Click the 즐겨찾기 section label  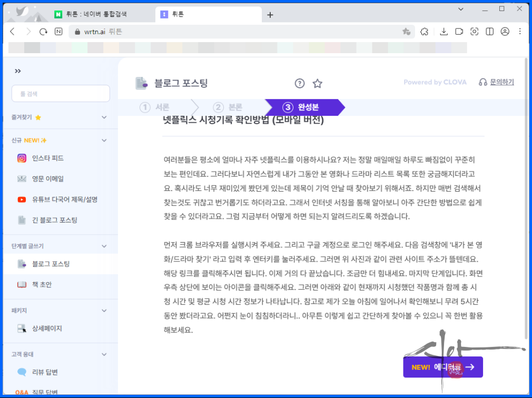coord(22,117)
